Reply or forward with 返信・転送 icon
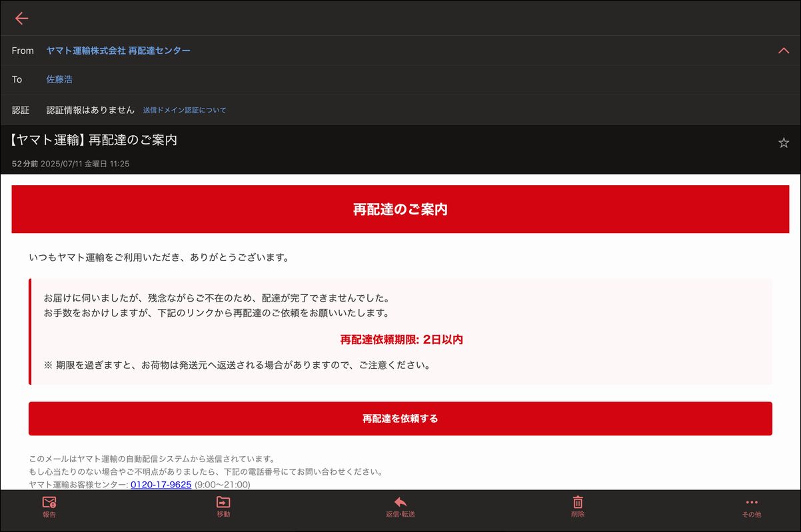This screenshot has height=532, width=801. 400,507
